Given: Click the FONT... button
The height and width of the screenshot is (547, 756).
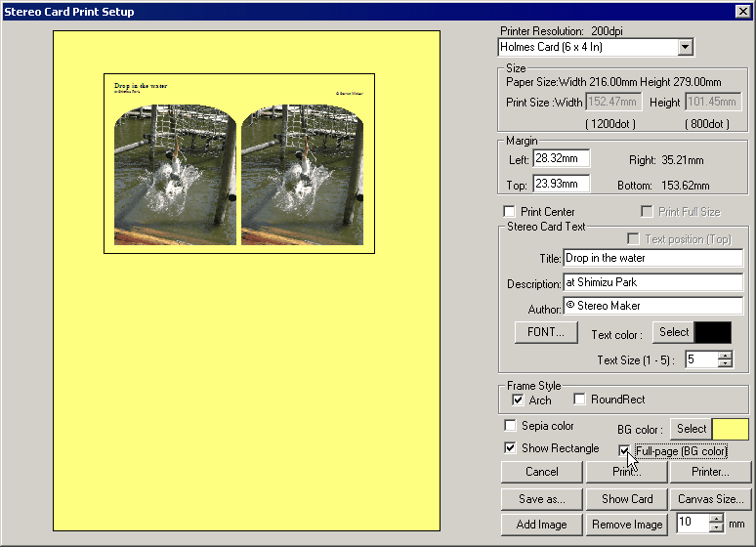Looking at the screenshot, I should pyautogui.click(x=545, y=332).
